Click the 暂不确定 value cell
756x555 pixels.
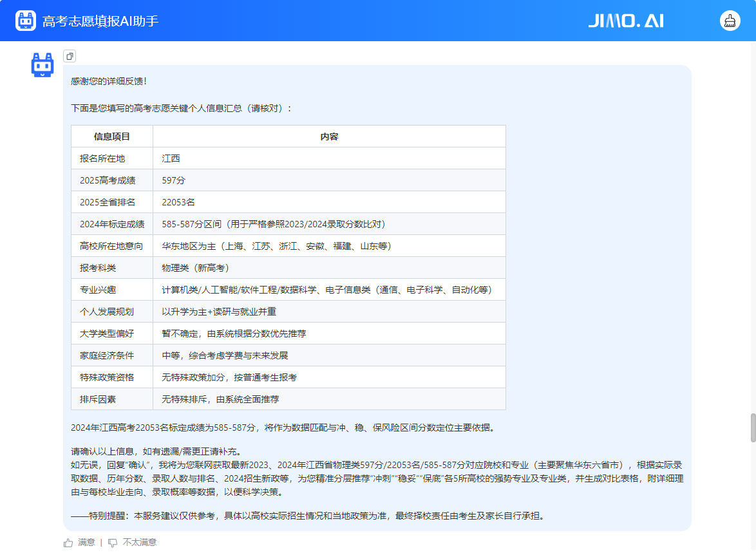click(329, 333)
